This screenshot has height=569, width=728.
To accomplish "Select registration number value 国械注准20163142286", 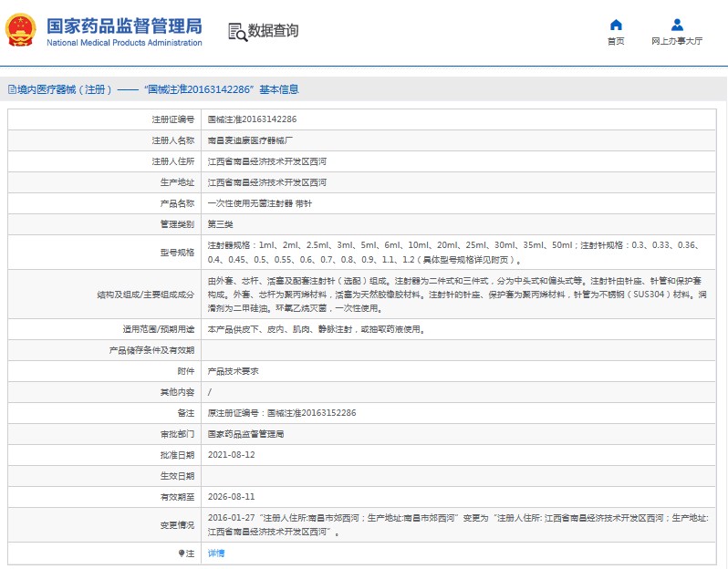I will click(252, 119).
